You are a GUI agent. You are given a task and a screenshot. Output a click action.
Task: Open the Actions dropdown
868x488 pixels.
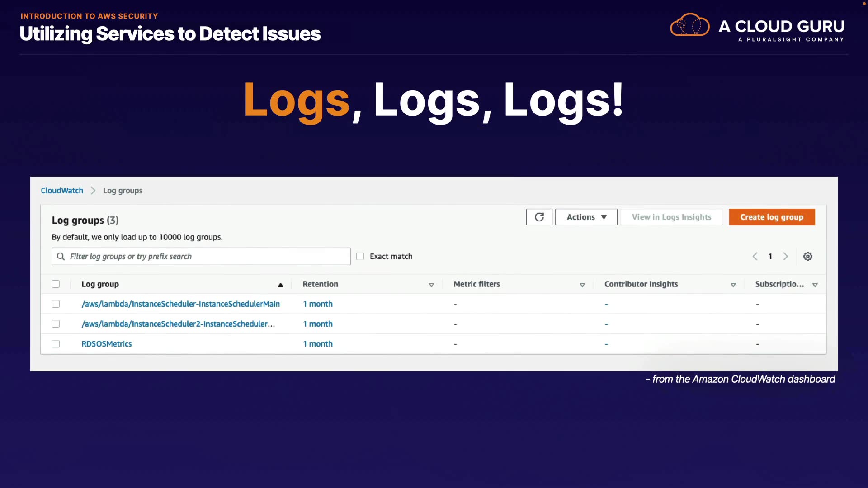586,217
